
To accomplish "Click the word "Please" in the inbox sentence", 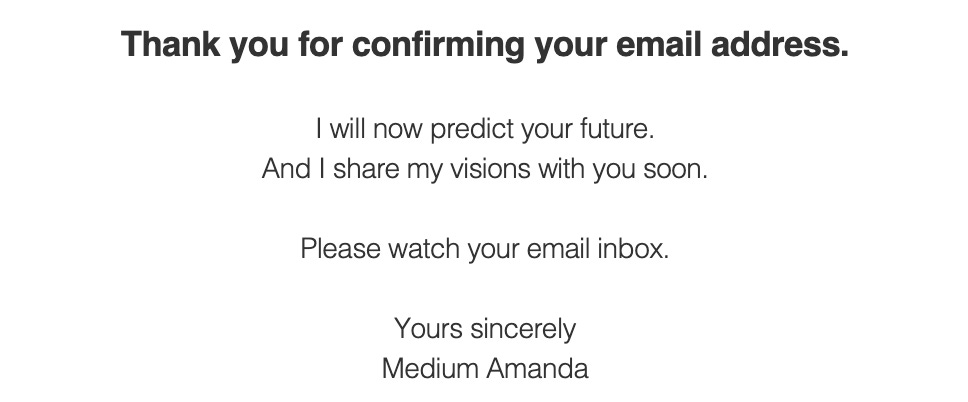I will pos(341,249).
